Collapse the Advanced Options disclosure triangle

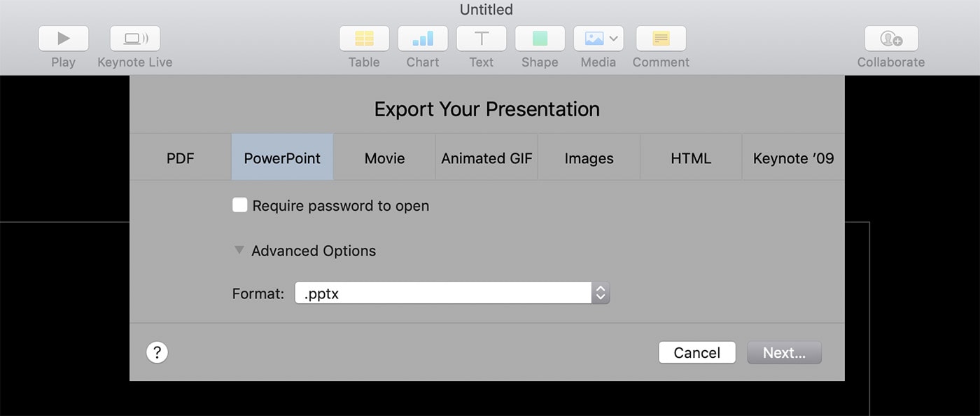(x=239, y=250)
